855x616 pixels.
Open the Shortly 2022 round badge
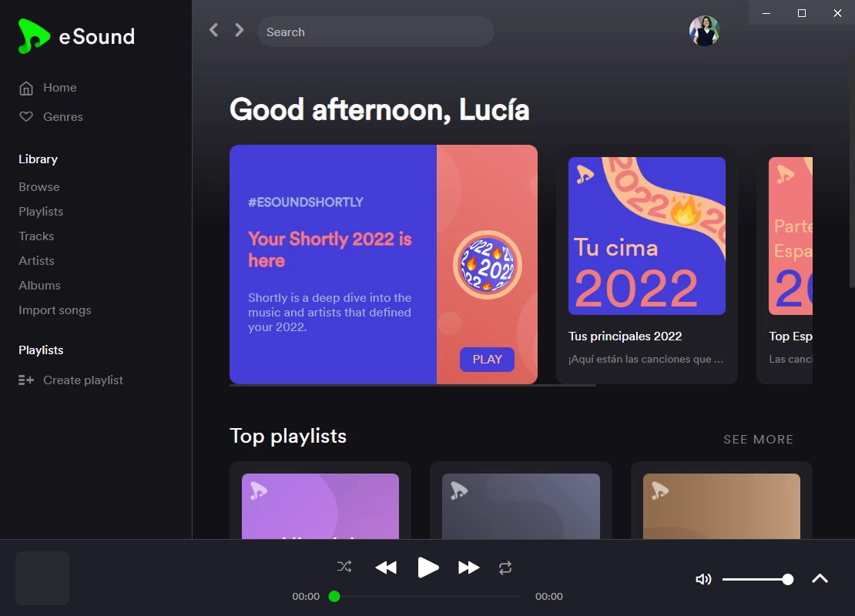[487, 265]
